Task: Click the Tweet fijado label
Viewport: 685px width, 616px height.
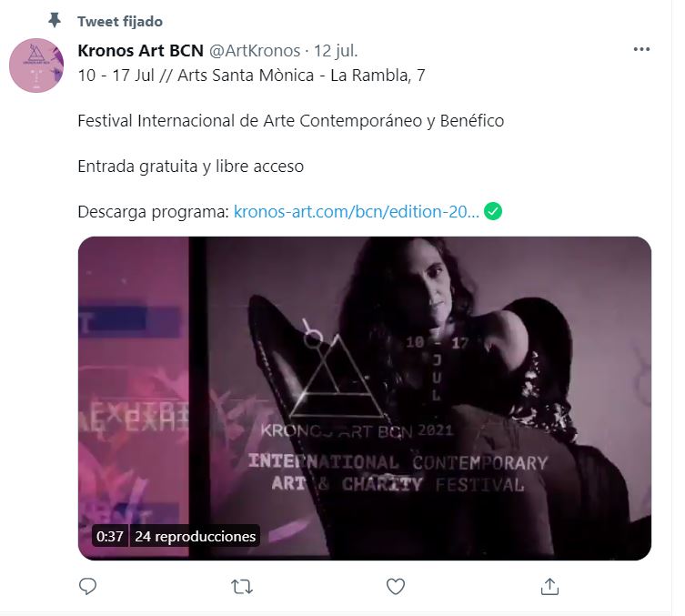Action: click(x=120, y=22)
